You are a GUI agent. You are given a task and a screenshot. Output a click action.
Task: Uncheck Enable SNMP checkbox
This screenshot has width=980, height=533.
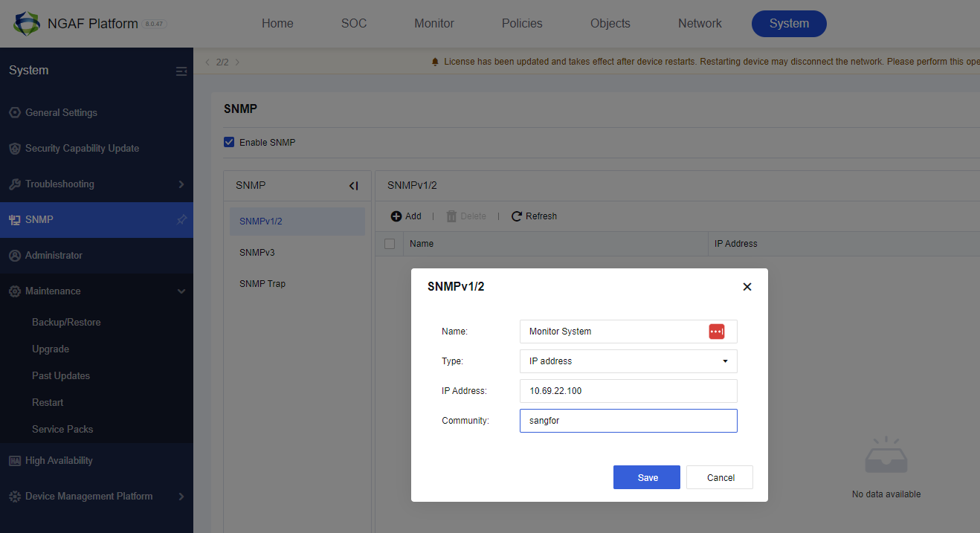[x=229, y=142]
